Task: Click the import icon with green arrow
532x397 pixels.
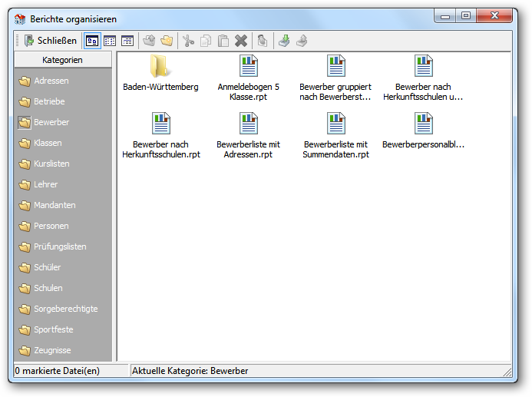Action: 284,41
